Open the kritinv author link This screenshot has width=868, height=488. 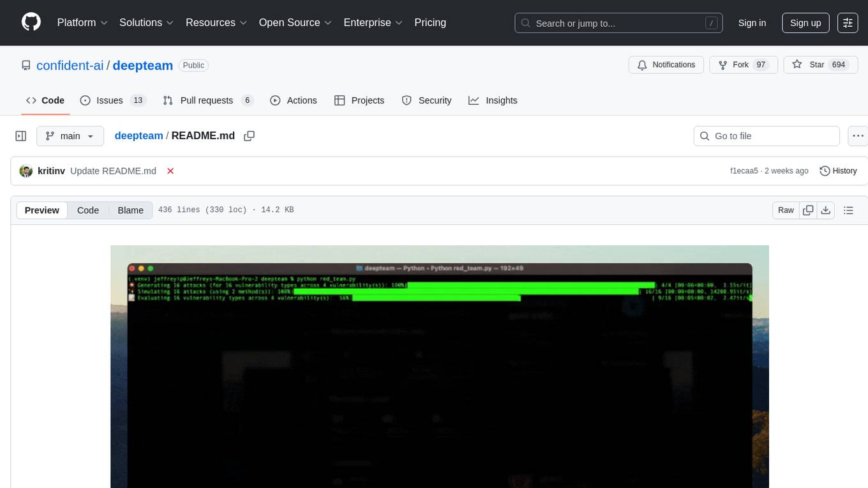point(52,171)
